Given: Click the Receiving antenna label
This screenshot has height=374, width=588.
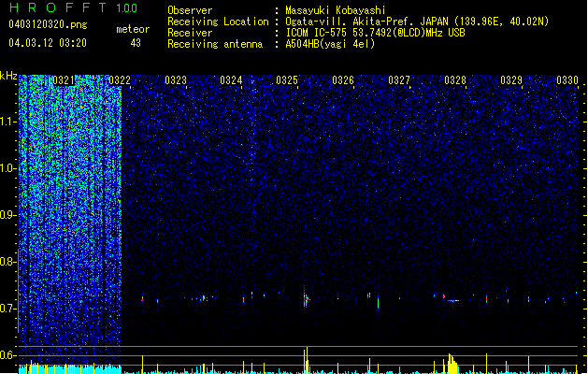Looking at the screenshot, I should click(215, 44).
